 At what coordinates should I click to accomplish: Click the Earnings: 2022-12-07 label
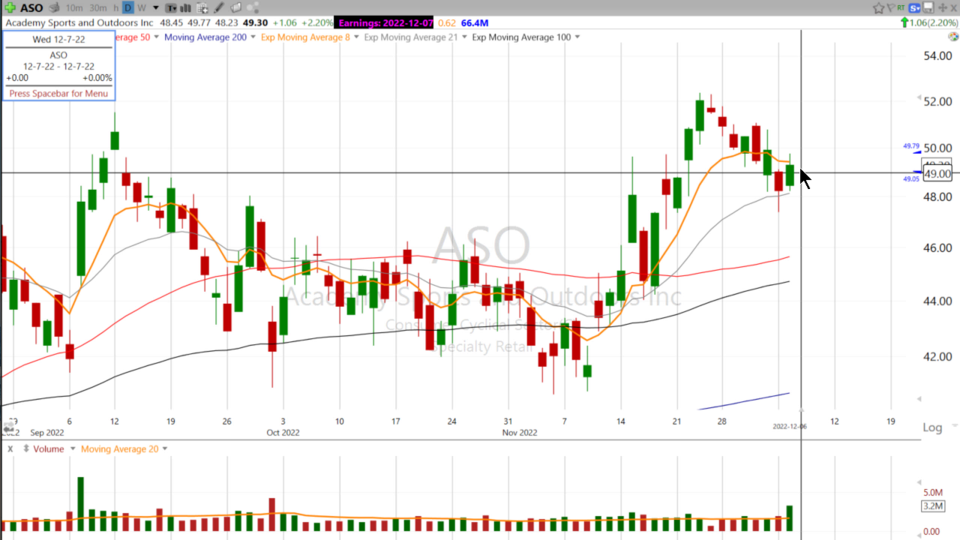click(x=384, y=23)
